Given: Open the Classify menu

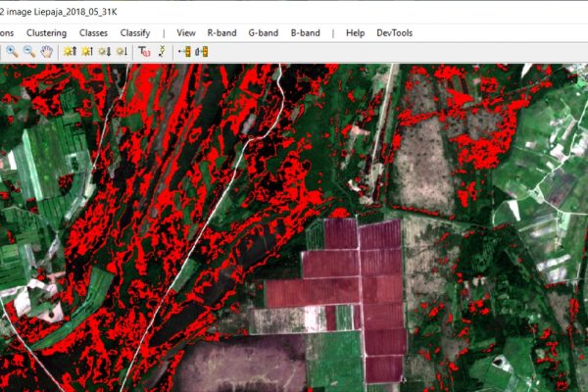Looking at the screenshot, I should (x=135, y=32).
